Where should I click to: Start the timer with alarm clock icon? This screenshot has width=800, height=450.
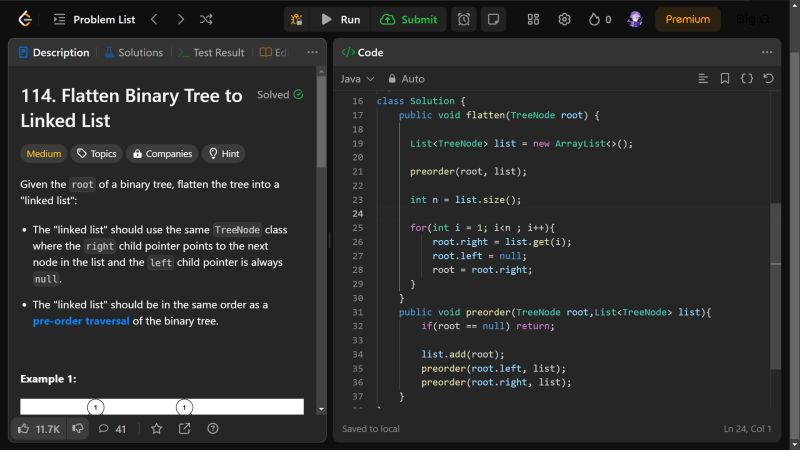(x=464, y=19)
